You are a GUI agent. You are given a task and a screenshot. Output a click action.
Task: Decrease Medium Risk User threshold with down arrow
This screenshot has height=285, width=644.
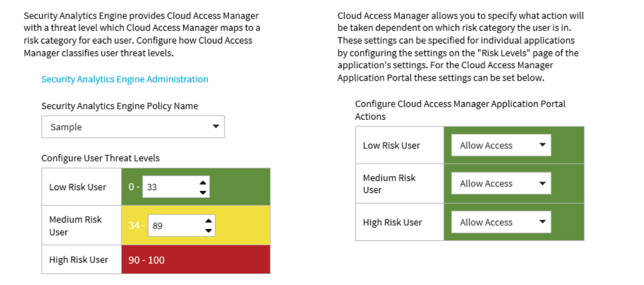(208, 230)
